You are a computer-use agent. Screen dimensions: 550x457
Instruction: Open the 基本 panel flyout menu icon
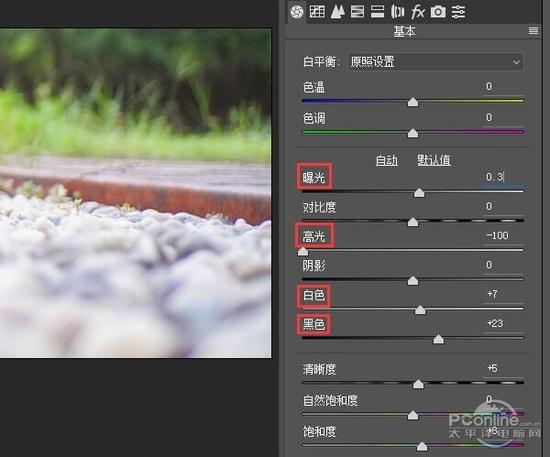pyautogui.click(x=533, y=31)
